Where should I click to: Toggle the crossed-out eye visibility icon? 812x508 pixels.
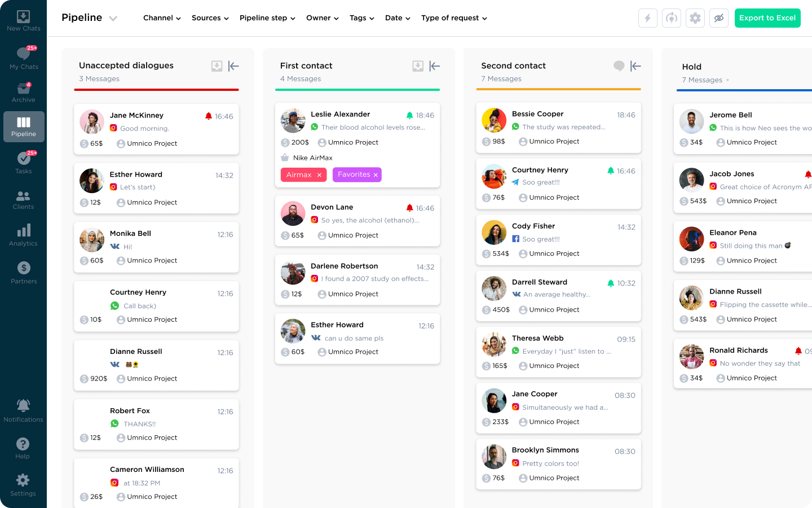coord(719,18)
